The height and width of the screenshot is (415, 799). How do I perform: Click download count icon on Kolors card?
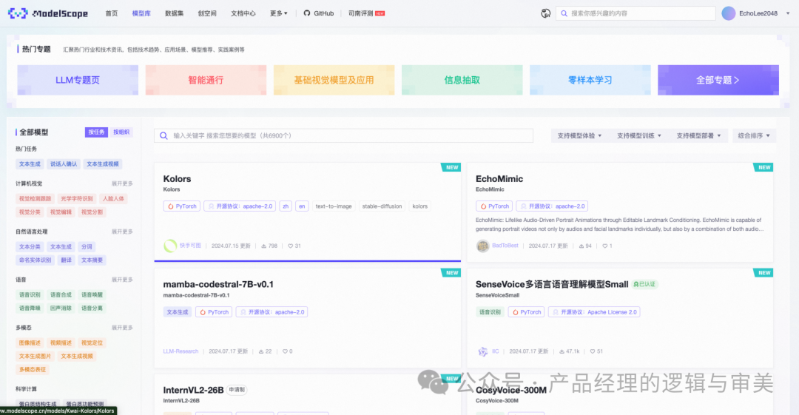263,246
